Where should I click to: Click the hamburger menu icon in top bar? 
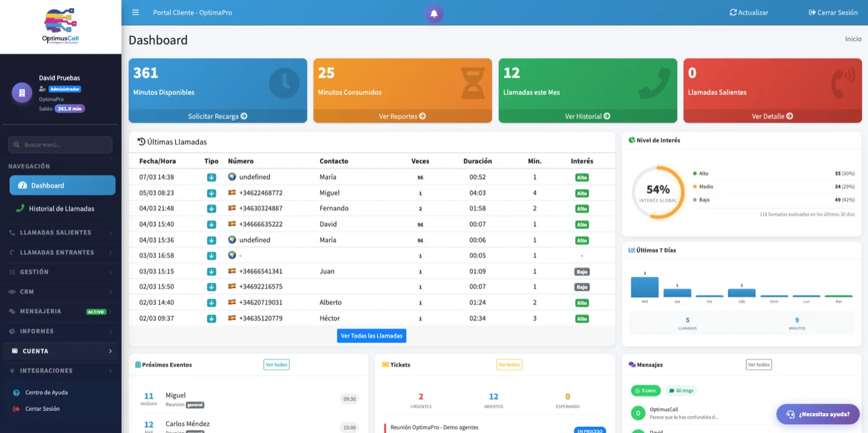135,12
